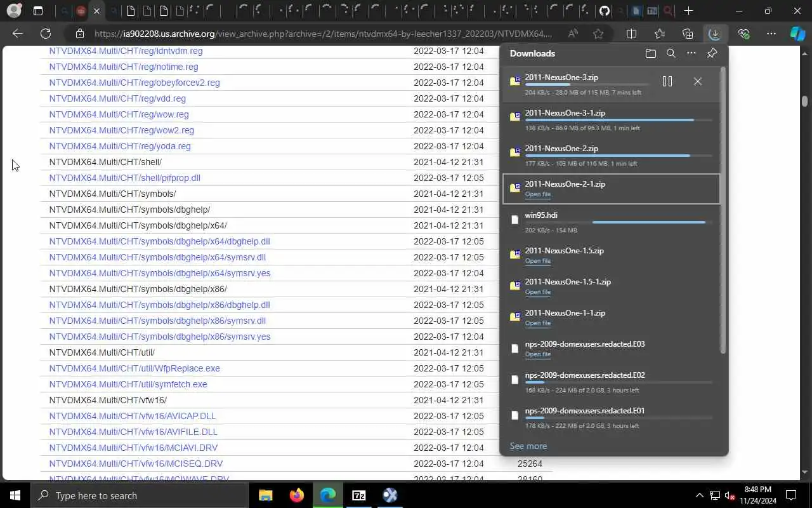
Task: Open link dbghelp/x86/symsrv.yes
Action: click(160, 337)
